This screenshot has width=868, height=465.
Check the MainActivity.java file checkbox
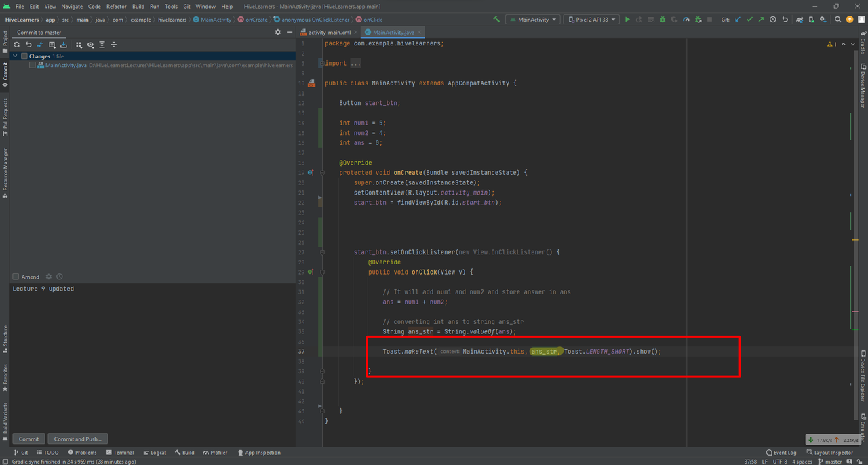[x=33, y=65]
